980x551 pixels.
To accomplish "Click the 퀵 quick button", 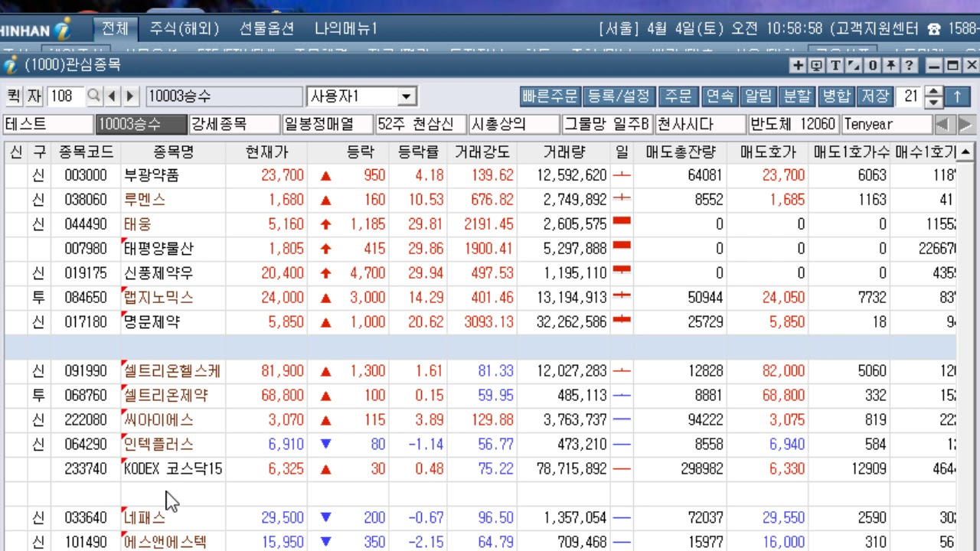I will [14, 96].
